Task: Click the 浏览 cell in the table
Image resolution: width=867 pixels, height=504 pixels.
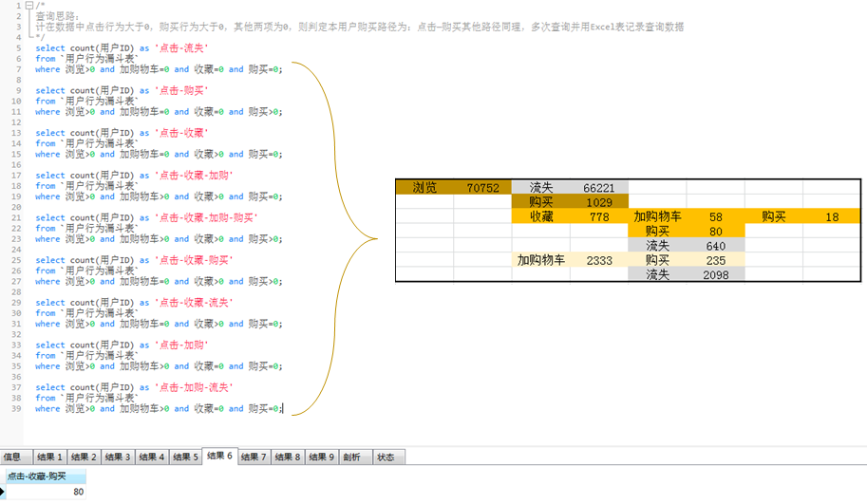Action: [424, 188]
